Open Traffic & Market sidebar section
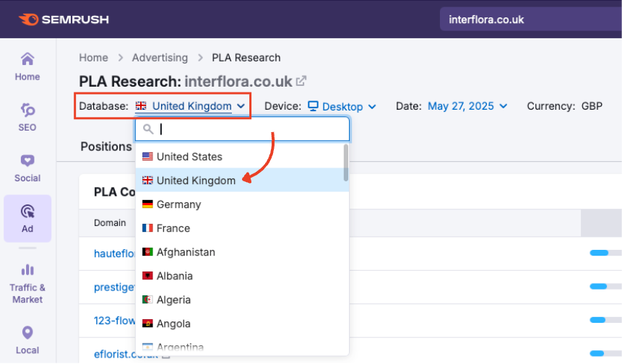Screen dimensions: 622x364 pyautogui.click(x=27, y=282)
